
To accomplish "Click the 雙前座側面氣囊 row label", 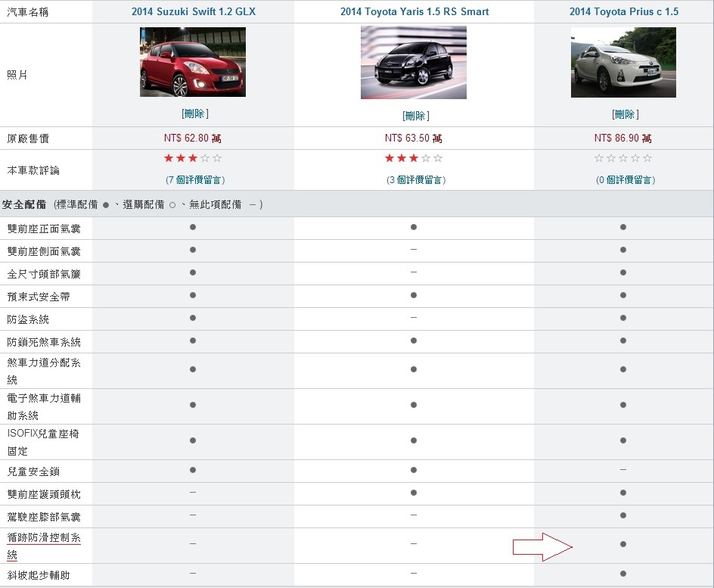I will point(44,251).
